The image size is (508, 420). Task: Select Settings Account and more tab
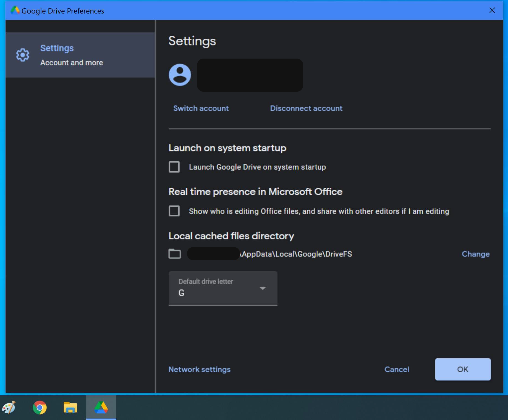(80, 55)
